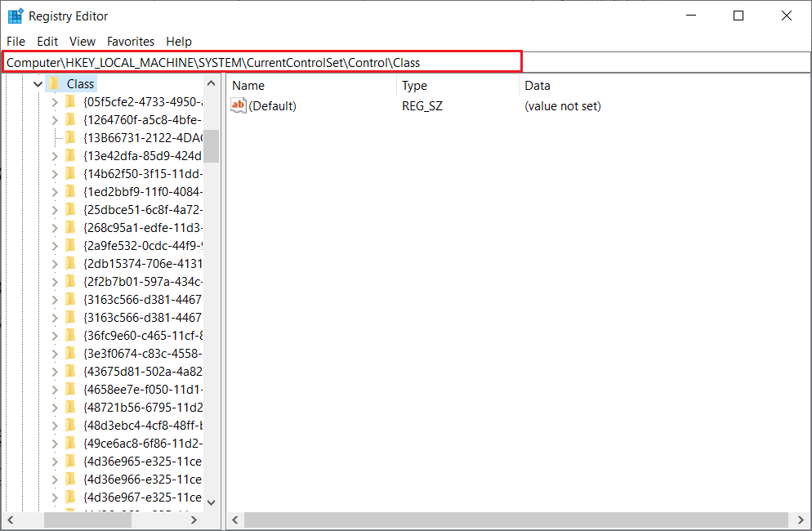Click folder icon next to {13e42dfa-85d9-424d key

point(71,155)
